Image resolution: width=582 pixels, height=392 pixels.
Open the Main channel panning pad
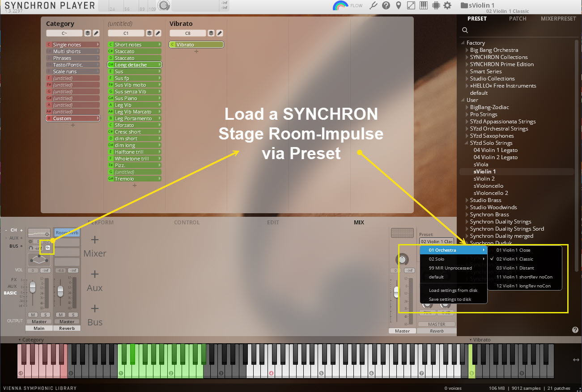(x=39, y=259)
